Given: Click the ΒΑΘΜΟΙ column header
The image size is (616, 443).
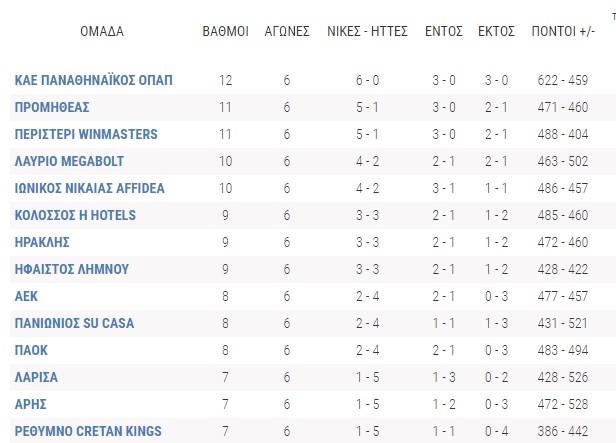Looking at the screenshot, I should pyautogui.click(x=226, y=31).
